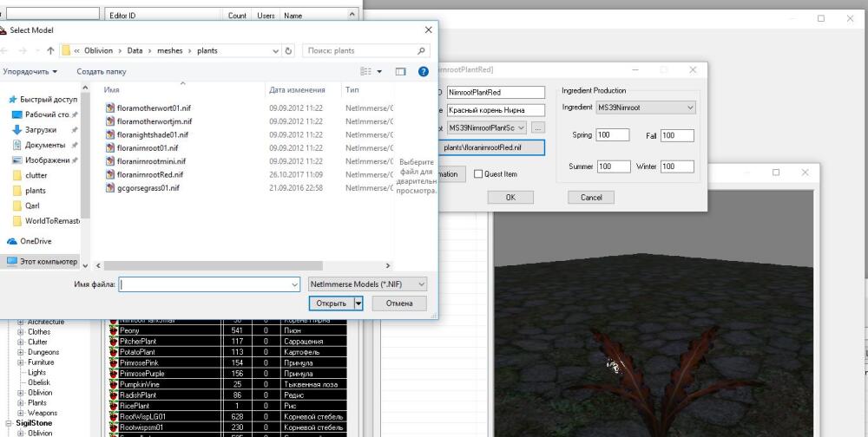Viewport: 868px width, 437px height.
Task: Open plants folder in sidebar
Action: (x=30, y=190)
